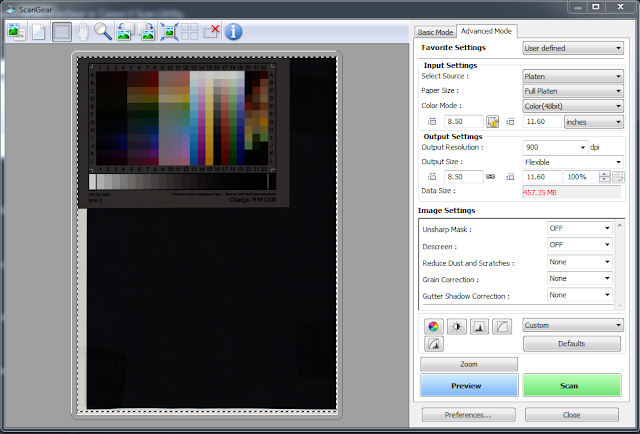Click the output height field 11.60
640x434 pixels.
pyautogui.click(x=542, y=177)
